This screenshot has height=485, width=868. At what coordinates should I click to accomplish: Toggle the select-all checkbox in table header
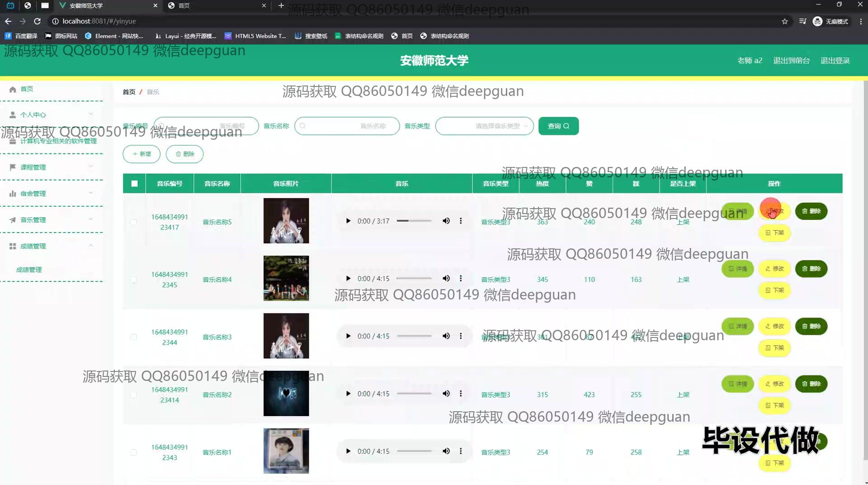[134, 184]
